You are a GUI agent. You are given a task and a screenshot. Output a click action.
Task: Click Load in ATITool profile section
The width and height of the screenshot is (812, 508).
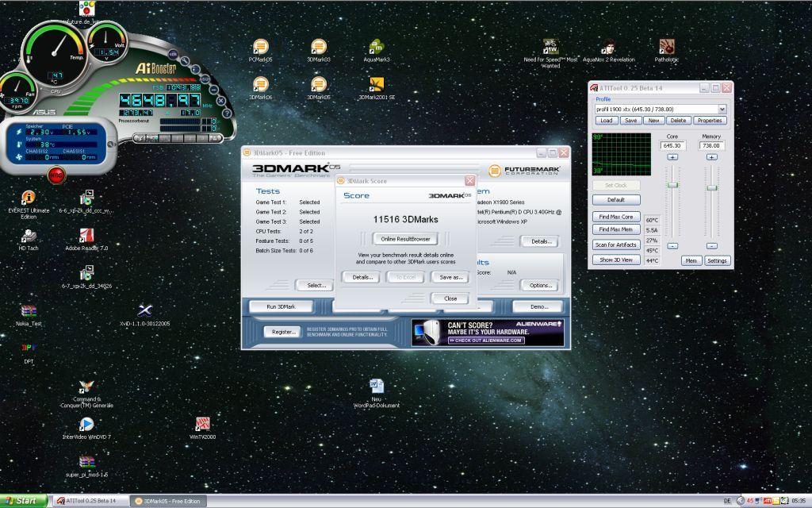(607, 121)
